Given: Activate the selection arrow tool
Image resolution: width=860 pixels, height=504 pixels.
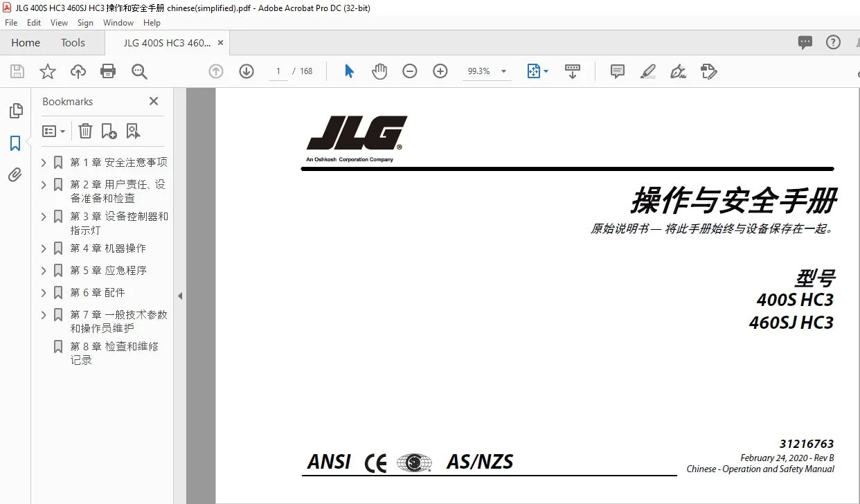Looking at the screenshot, I should click(349, 71).
